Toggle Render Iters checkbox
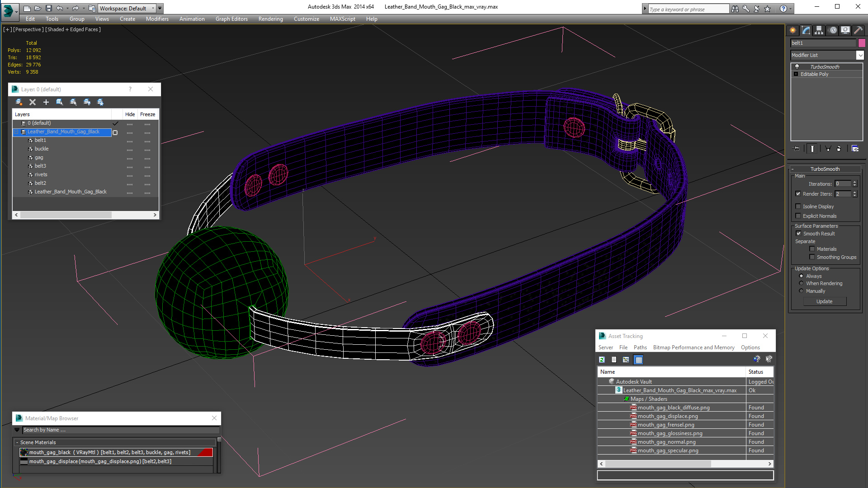Image resolution: width=868 pixels, height=488 pixels. coord(798,194)
